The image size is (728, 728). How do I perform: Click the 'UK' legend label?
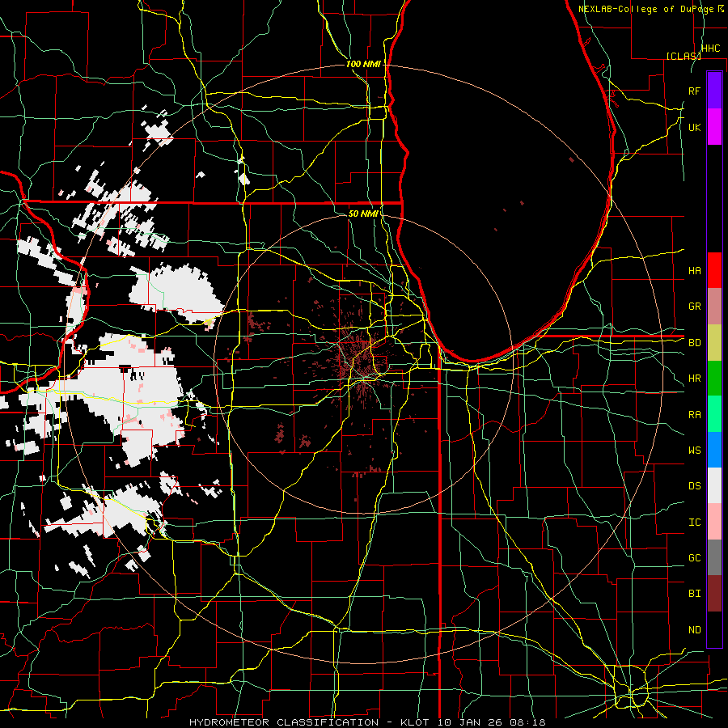click(x=694, y=127)
